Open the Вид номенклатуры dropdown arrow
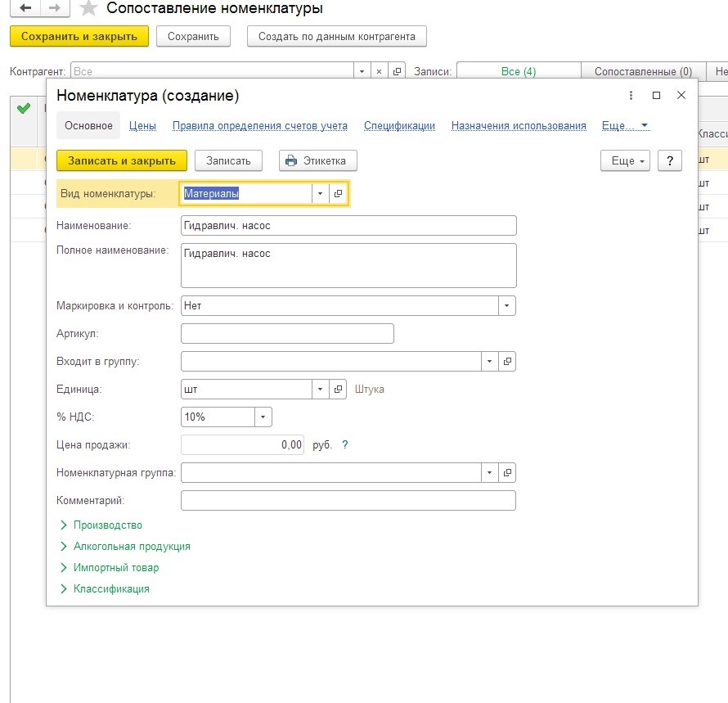 (320, 193)
